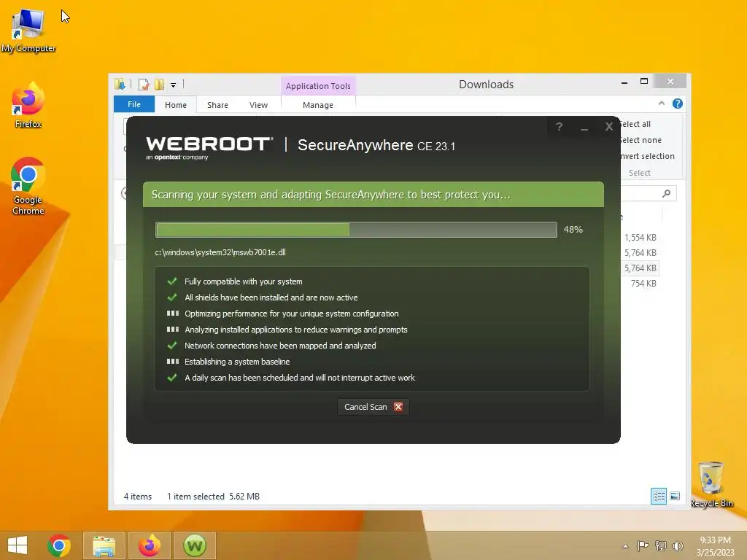
Task: Click 'Optimizing performance' status line
Action: pyautogui.click(x=292, y=314)
